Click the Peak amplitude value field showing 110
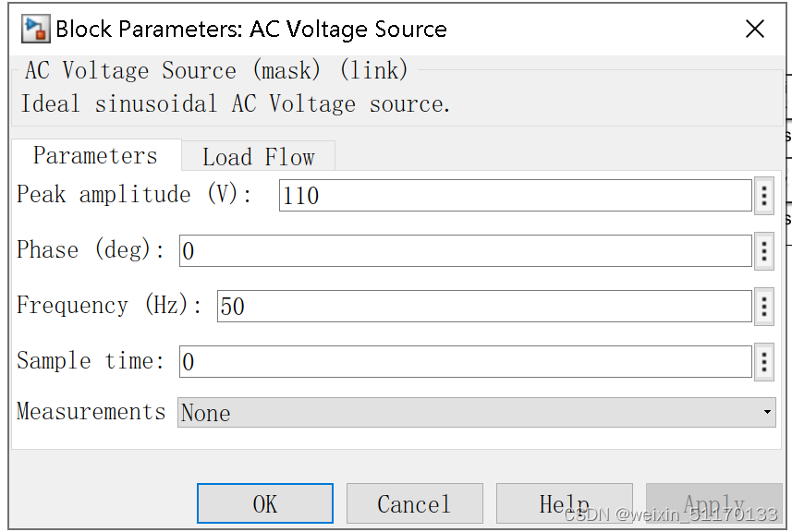This screenshot has height=532, width=792. [x=514, y=195]
